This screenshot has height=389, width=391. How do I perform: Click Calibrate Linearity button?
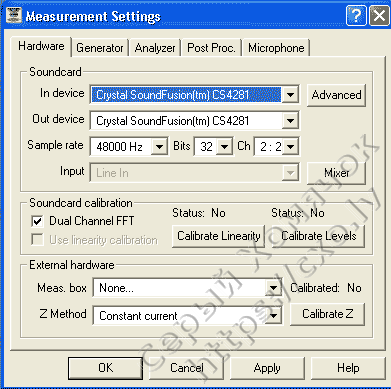[219, 236]
